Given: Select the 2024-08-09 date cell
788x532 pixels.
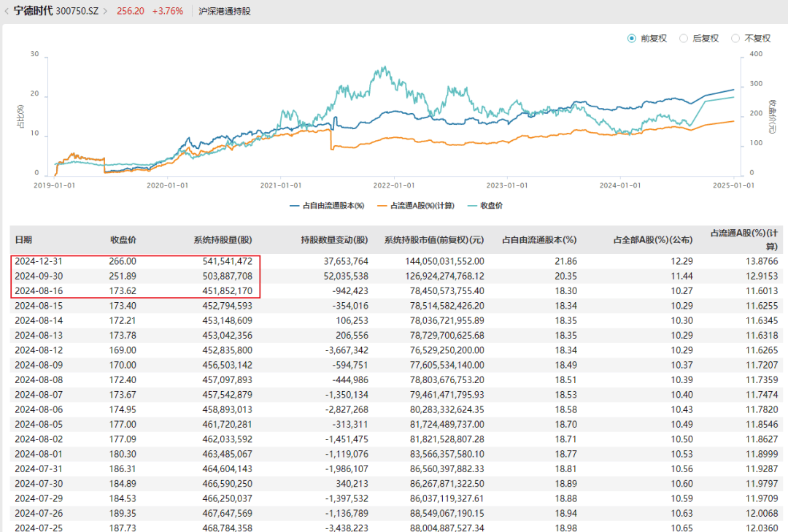Looking at the screenshot, I should pos(39,365).
